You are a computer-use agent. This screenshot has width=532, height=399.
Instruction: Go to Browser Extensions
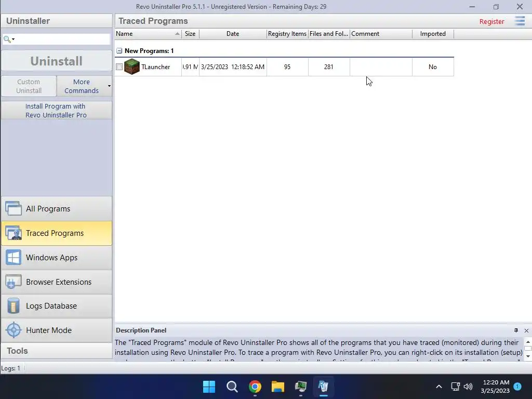pos(57,282)
